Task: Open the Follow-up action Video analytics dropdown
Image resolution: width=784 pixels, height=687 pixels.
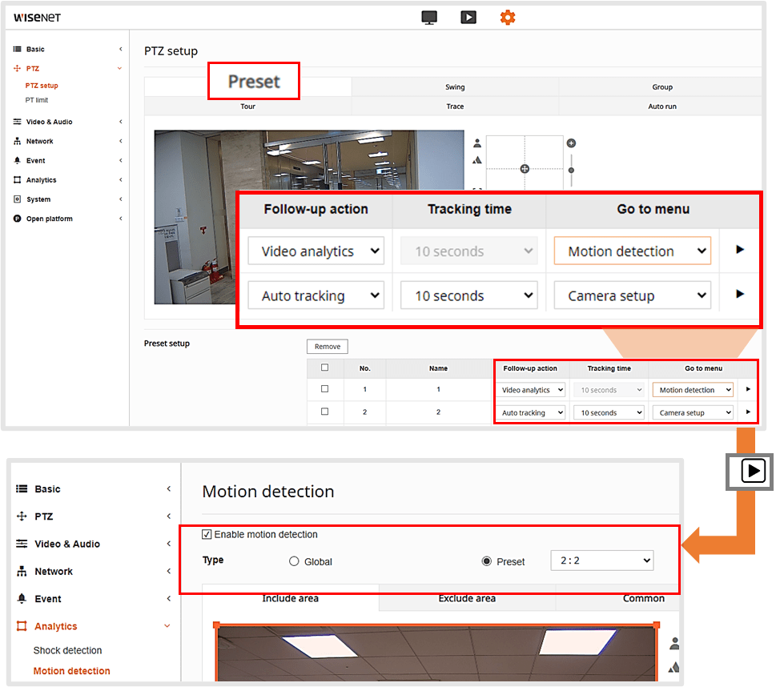Action: 316,251
